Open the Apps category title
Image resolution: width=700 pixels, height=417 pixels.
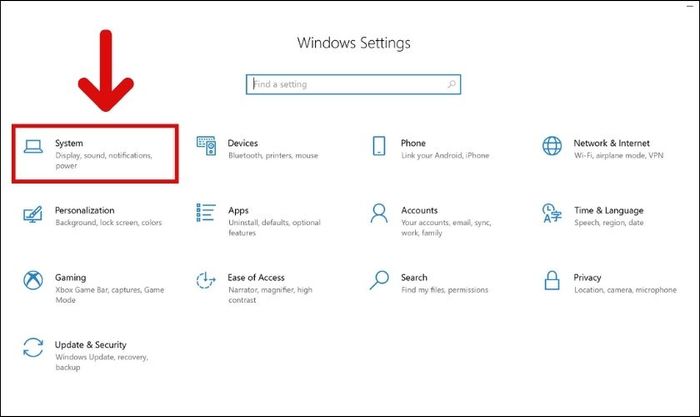(238, 211)
